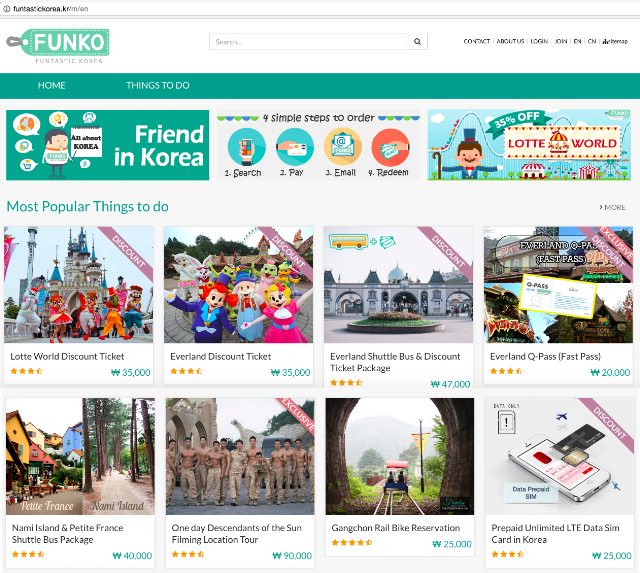Screen dimensions: 640x573
Task: Open Descendants of the Sun tour image
Action: [240, 456]
